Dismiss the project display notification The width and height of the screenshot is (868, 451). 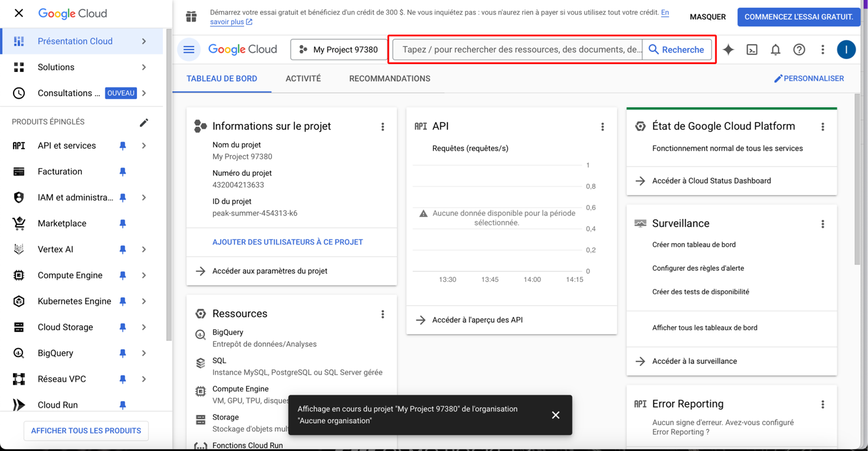[x=555, y=415]
